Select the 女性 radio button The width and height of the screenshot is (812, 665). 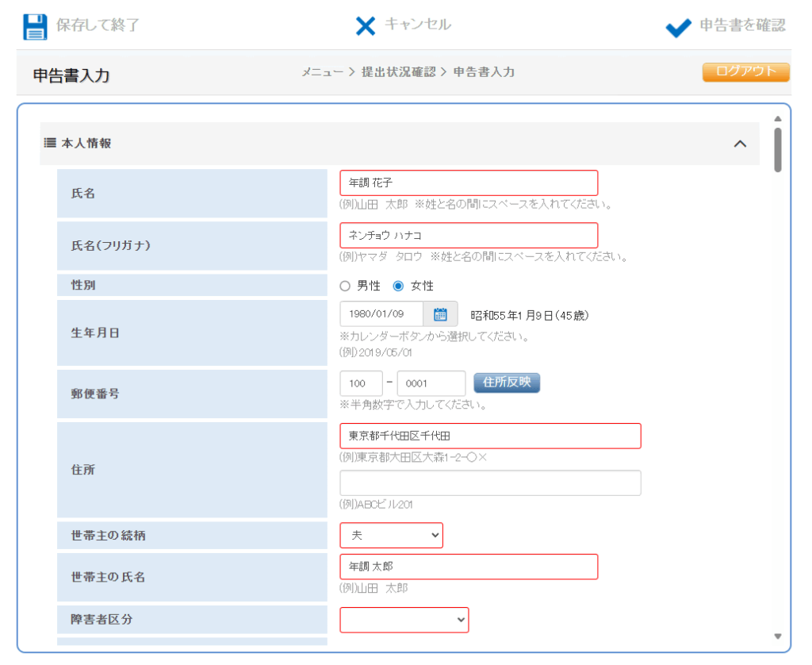pyautogui.click(x=399, y=286)
